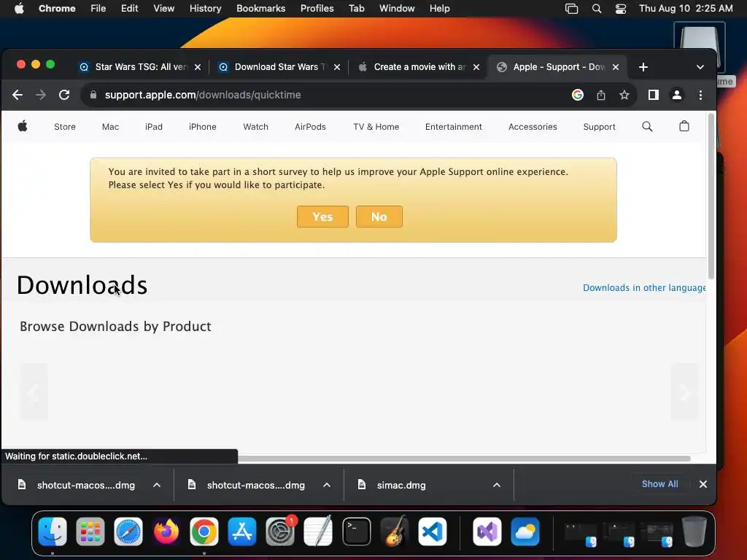Screen dimensions: 747x560
Task: Open Chrome side panel
Action: [x=653, y=95]
